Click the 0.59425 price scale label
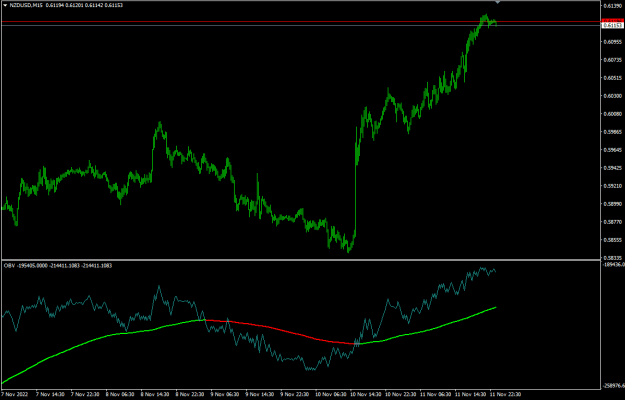This screenshot has height=400, width=625. pos(613,168)
